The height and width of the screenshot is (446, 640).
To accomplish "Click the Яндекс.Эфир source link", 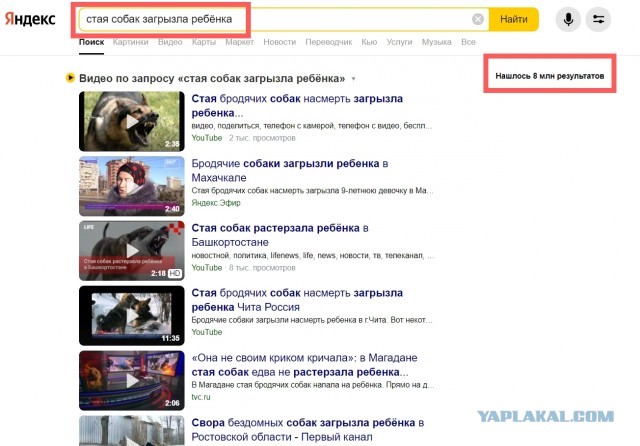I will pos(216,203).
